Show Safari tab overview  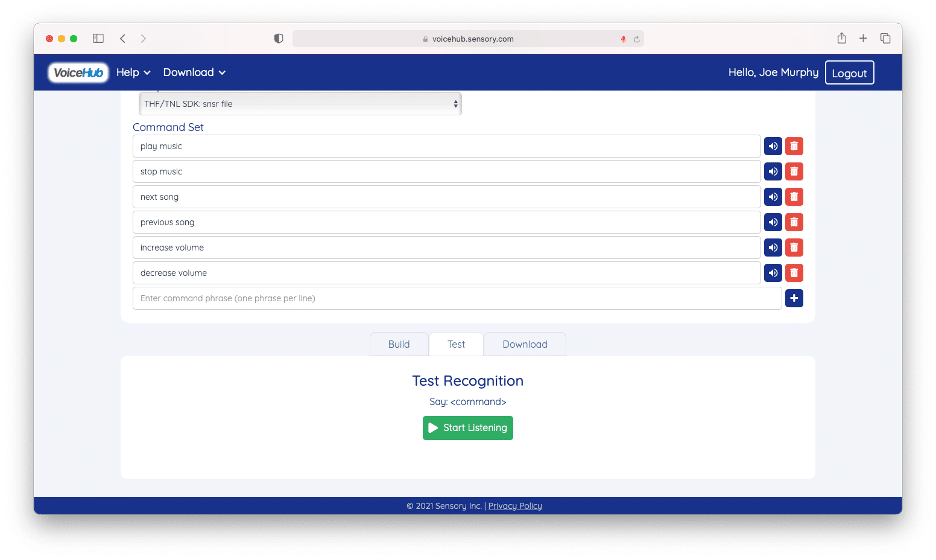(885, 38)
